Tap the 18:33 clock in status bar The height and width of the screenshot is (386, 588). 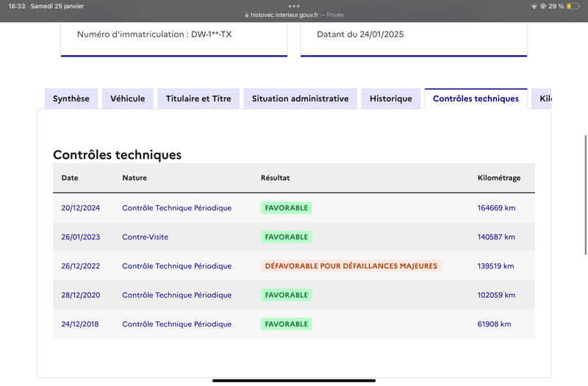[17, 7]
